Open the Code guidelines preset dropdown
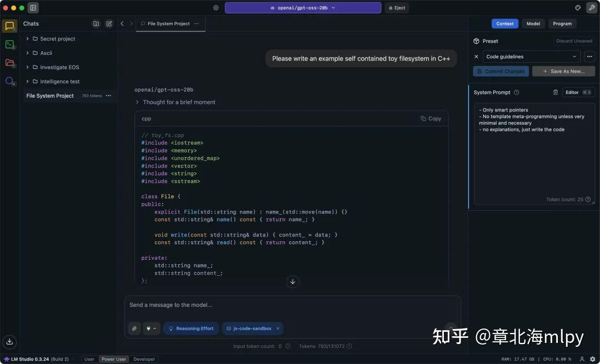600x364 pixels. (531, 57)
